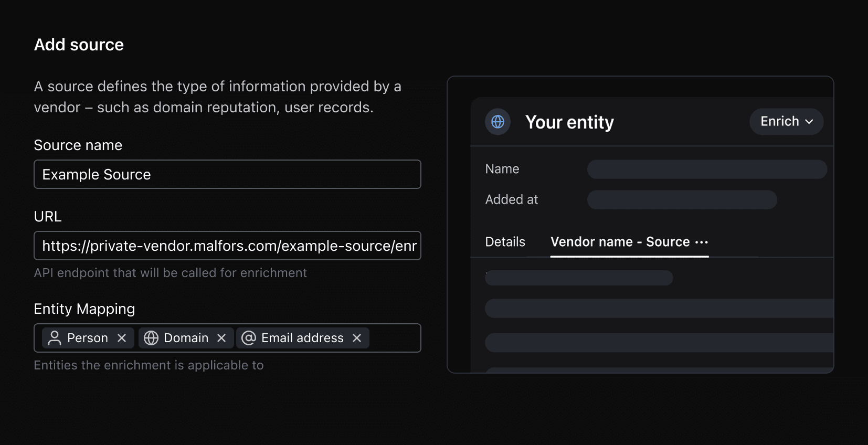Click into the URL input field
868x445 pixels.
coord(227,246)
